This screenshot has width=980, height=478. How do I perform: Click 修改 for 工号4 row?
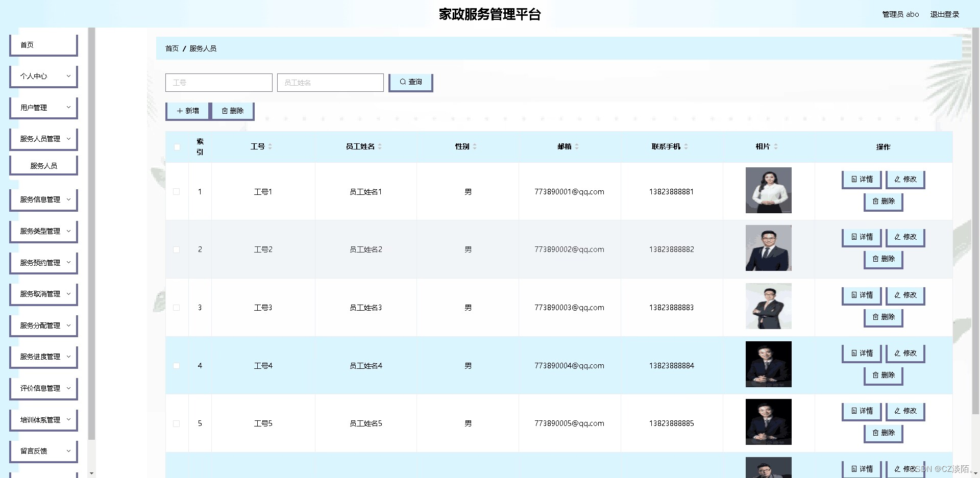coord(905,353)
